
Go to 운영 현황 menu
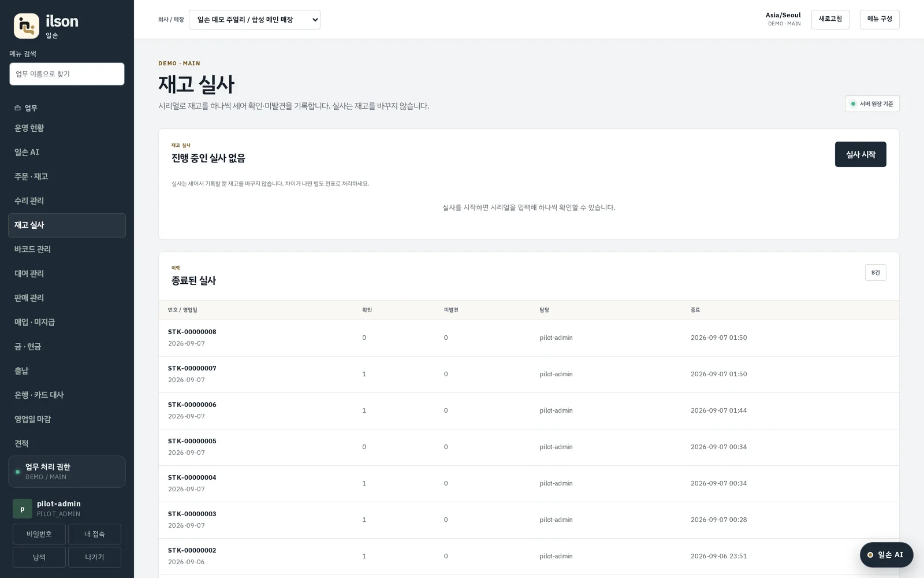[67, 128]
